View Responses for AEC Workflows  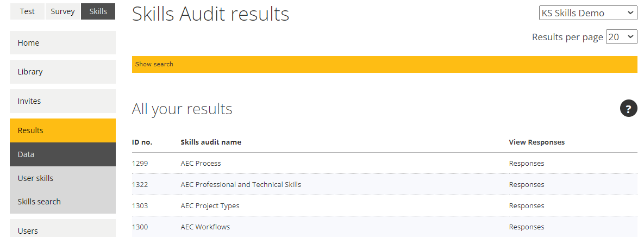click(x=527, y=227)
